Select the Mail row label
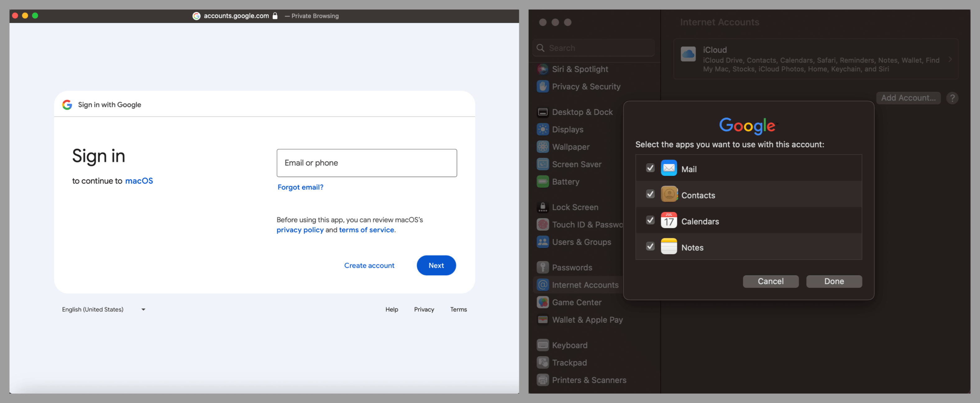Viewport: 980px width, 403px height. click(x=689, y=169)
